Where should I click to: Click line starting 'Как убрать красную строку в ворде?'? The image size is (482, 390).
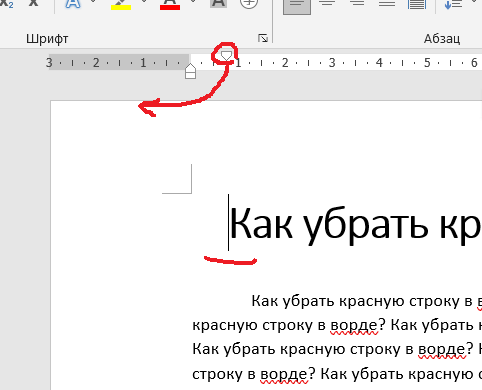pyautogui.click(x=337, y=349)
